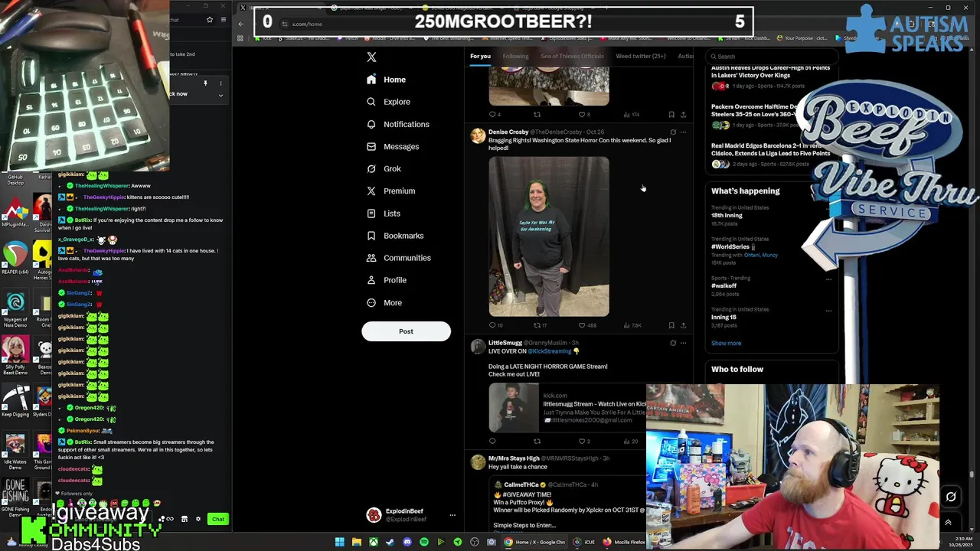Image resolution: width=980 pixels, height=551 pixels.
Task: Open Denise Crosby's profile avatar
Action: click(478, 136)
